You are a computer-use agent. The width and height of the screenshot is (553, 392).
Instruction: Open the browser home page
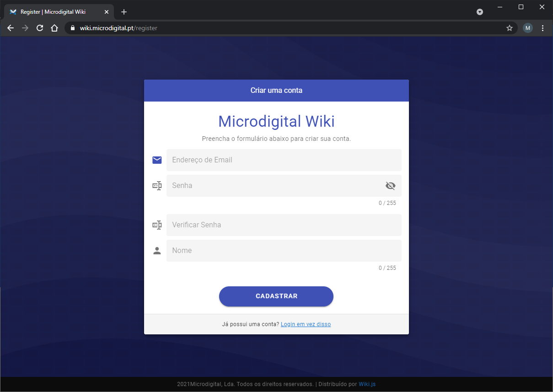tap(54, 28)
